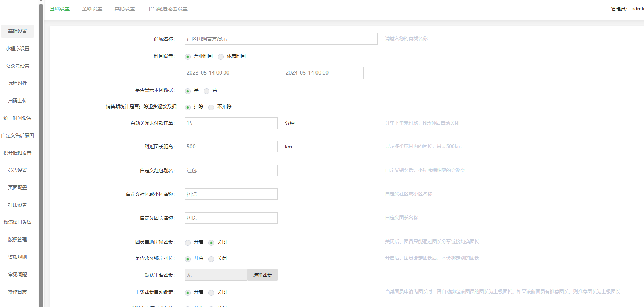The image size is (644, 307).
Task: Switch to the 金额设置 tab
Action: click(92, 9)
